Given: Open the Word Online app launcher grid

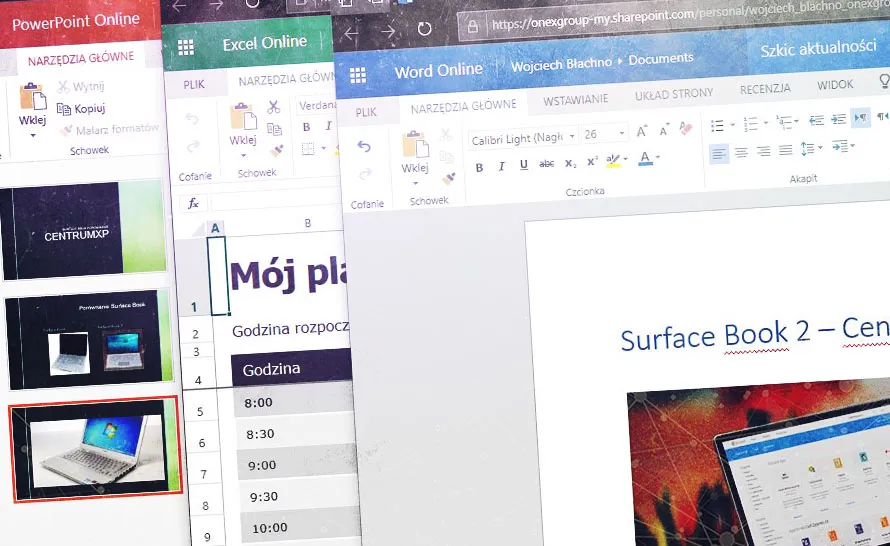Looking at the screenshot, I should [358, 75].
